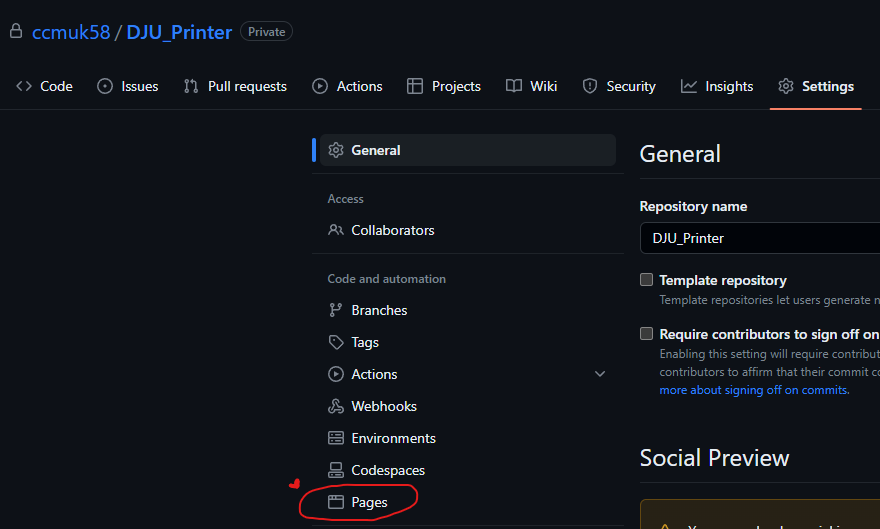Click the Issues circle-dot icon
The height and width of the screenshot is (529, 880).
105,86
